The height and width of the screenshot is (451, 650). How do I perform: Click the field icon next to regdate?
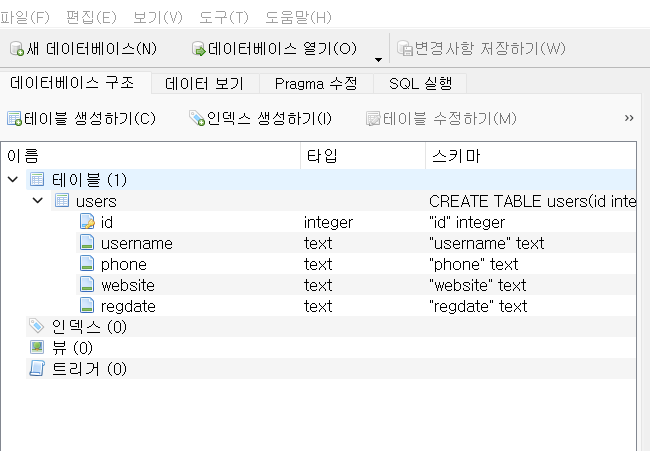tap(87, 306)
